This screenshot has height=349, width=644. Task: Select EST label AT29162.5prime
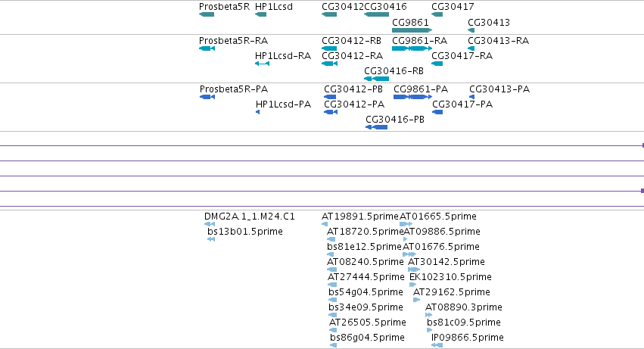pyautogui.click(x=451, y=293)
